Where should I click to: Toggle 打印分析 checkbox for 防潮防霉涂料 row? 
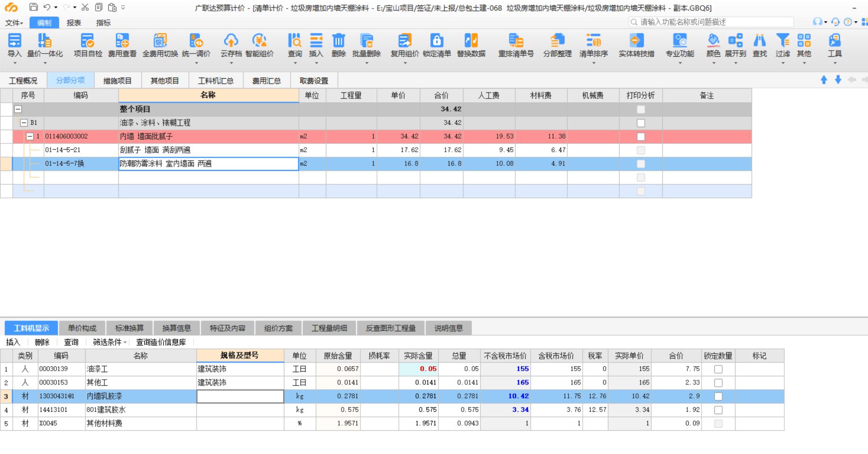tap(641, 164)
